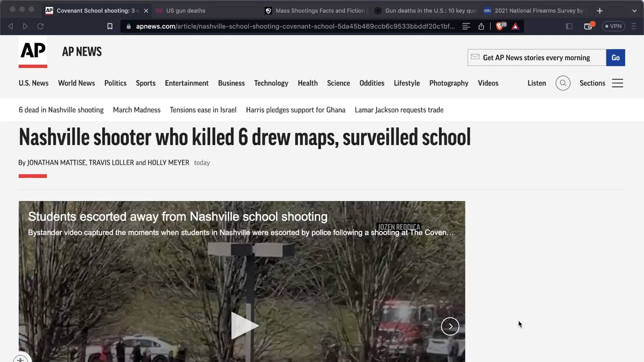
Task: Click the share icon in address bar
Action: pyautogui.click(x=481, y=26)
